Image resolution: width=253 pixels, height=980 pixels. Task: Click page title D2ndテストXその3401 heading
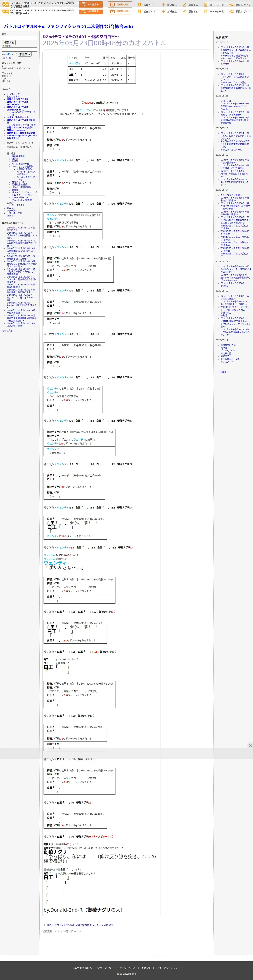click(81, 37)
